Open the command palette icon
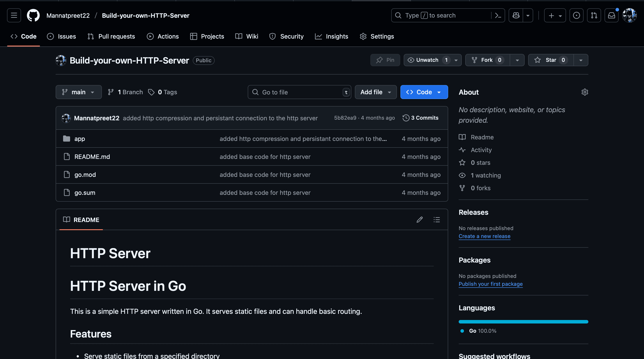The width and height of the screenshot is (644, 359). pyautogui.click(x=498, y=15)
